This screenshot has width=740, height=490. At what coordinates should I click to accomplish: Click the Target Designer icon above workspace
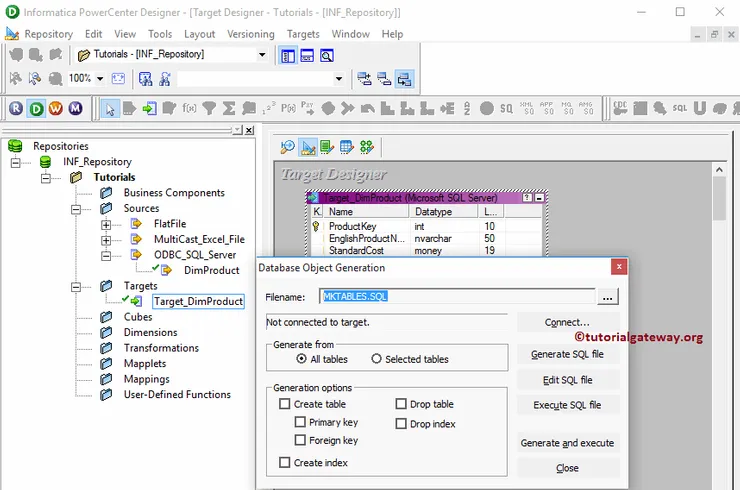pyautogui.click(x=308, y=147)
